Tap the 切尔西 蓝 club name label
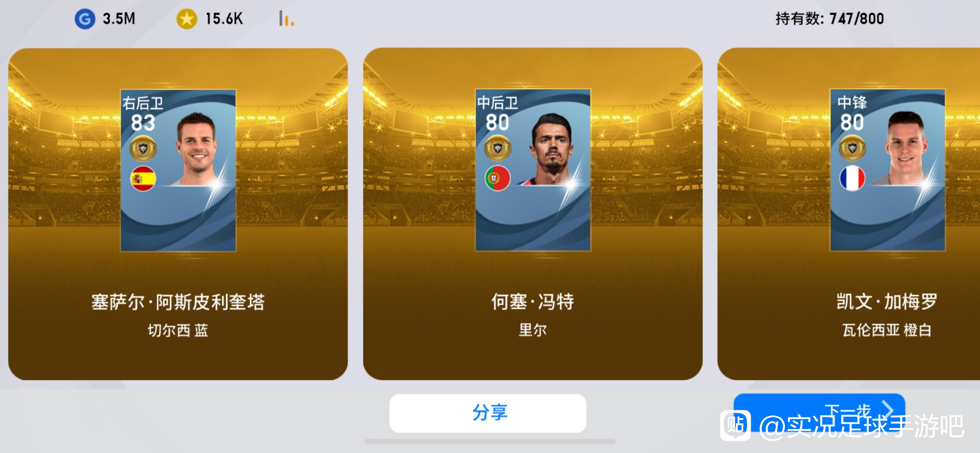980x453 pixels. [x=178, y=330]
